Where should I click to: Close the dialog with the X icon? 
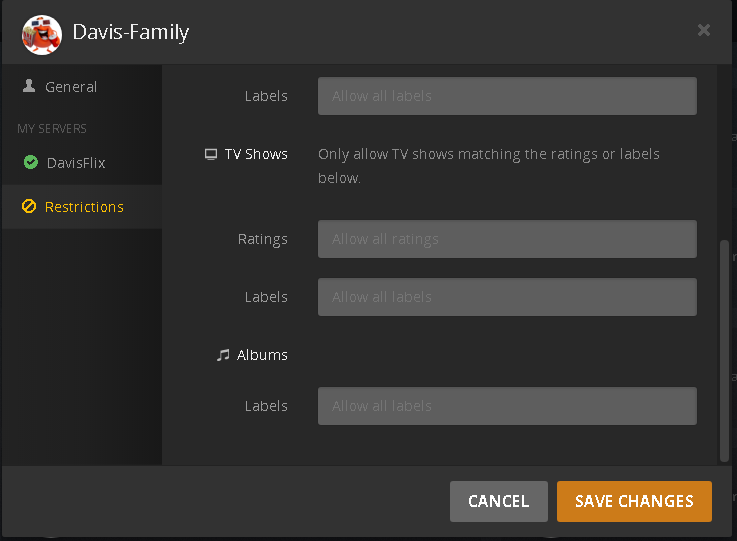click(x=704, y=30)
